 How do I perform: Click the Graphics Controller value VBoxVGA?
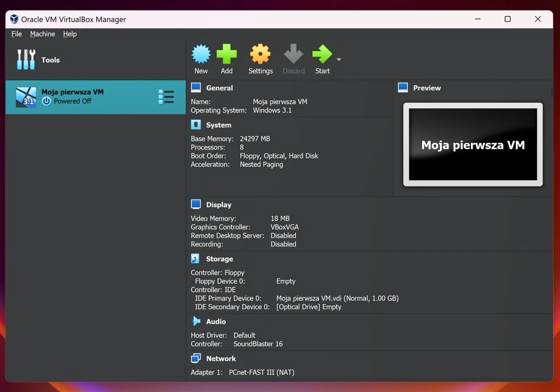[284, 227]
